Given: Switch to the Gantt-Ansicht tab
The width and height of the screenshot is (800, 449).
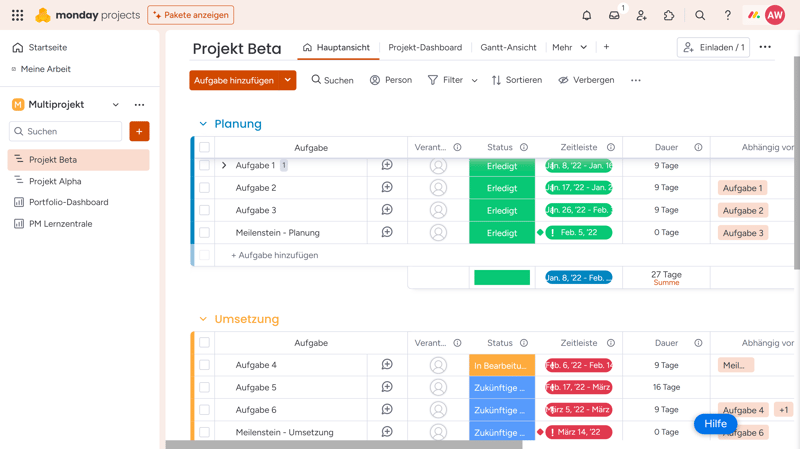Looking at the screenshot, I should [x=508, y=47].
